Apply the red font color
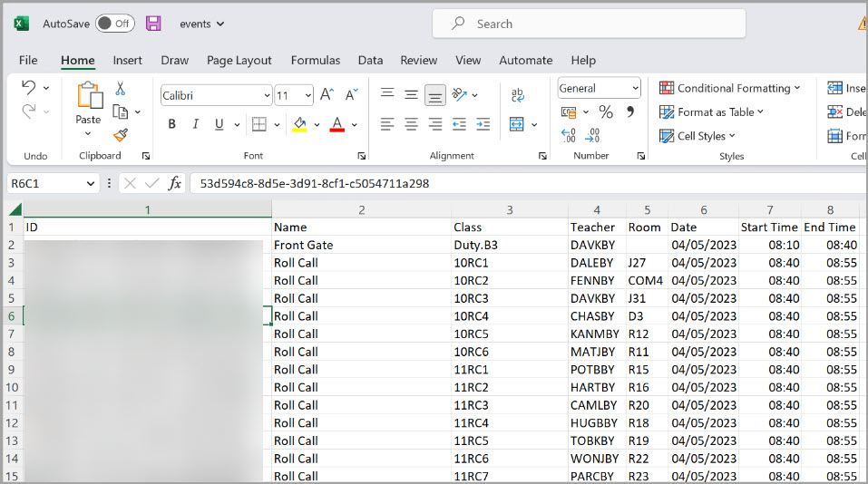The image size is (868, 484). click(337, 124)
